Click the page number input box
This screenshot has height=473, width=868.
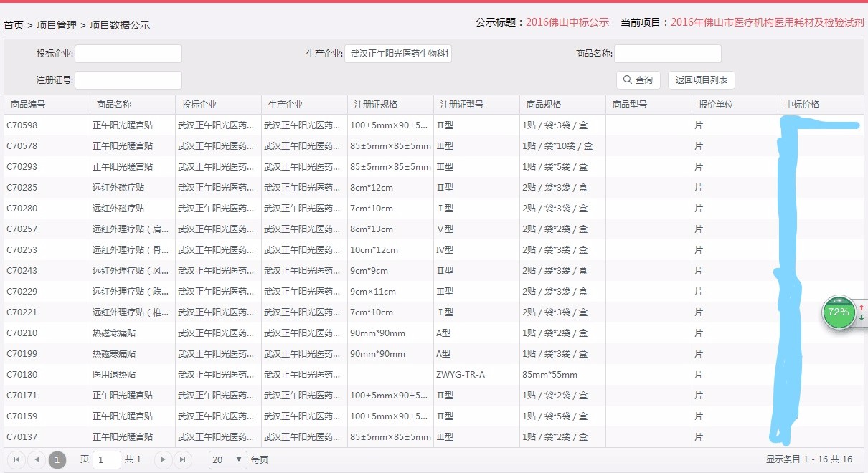coord(107,459)
